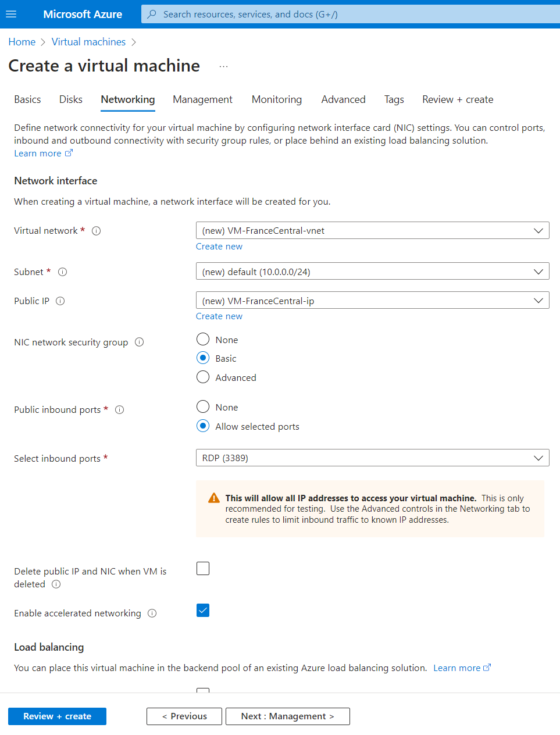Click the Subnet info icon
Image resolution: width=560 pixels, height=735 pixels.
63,272
